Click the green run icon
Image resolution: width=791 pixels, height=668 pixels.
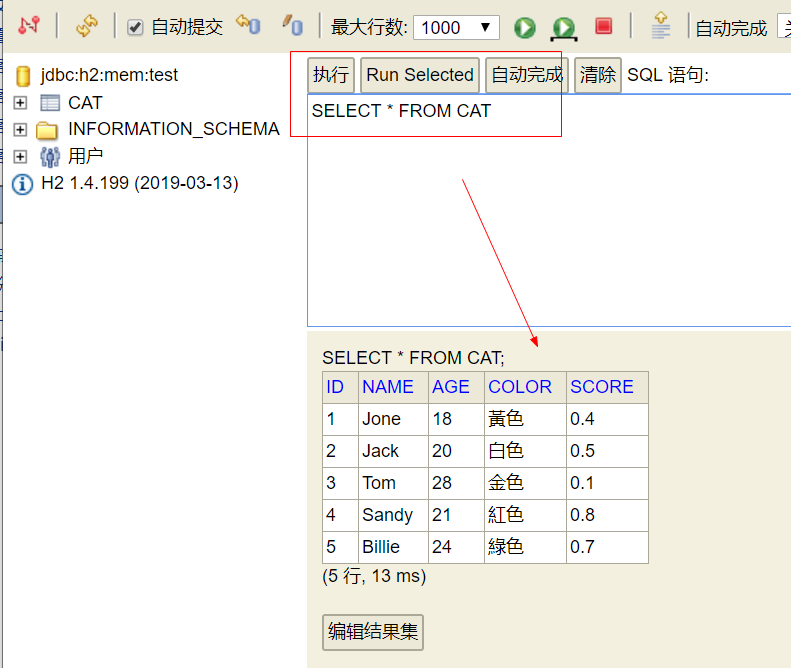(x=525, y=27)
